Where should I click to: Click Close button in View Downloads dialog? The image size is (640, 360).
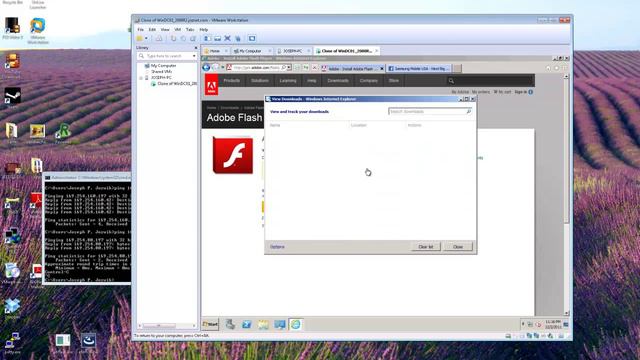(x=458, y=247)
